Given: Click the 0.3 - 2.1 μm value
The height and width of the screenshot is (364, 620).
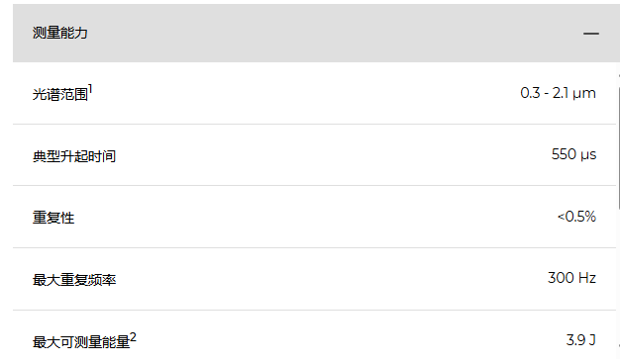Looking at the screenshot, I should (558, 93).
